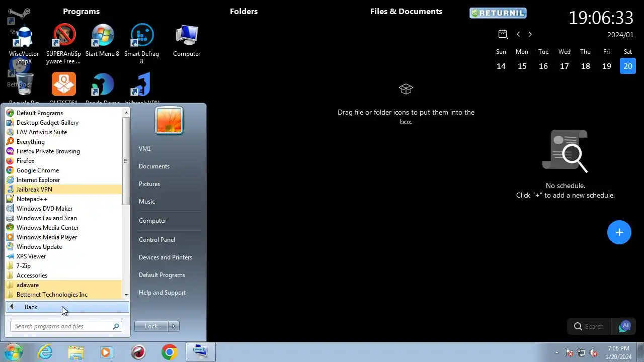Open Computer in the Start menu right pane
The image size is (644, 362).
[x=152, y=221]
